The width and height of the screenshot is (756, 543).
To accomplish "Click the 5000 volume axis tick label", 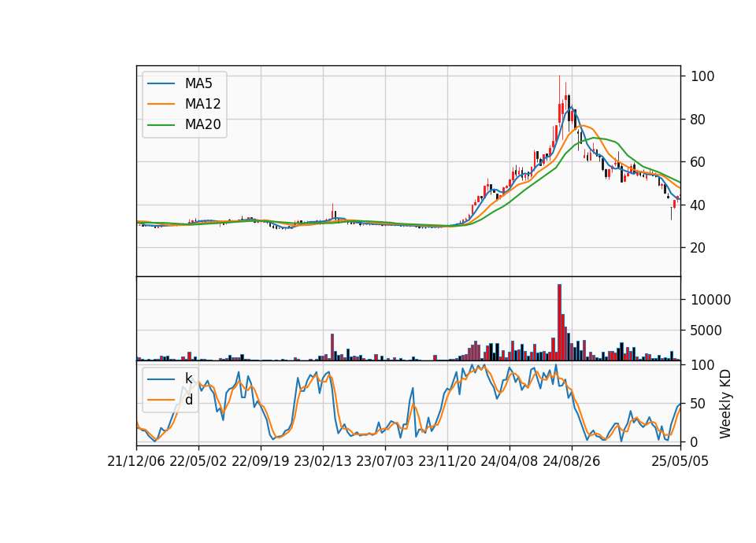I will 706,331.
